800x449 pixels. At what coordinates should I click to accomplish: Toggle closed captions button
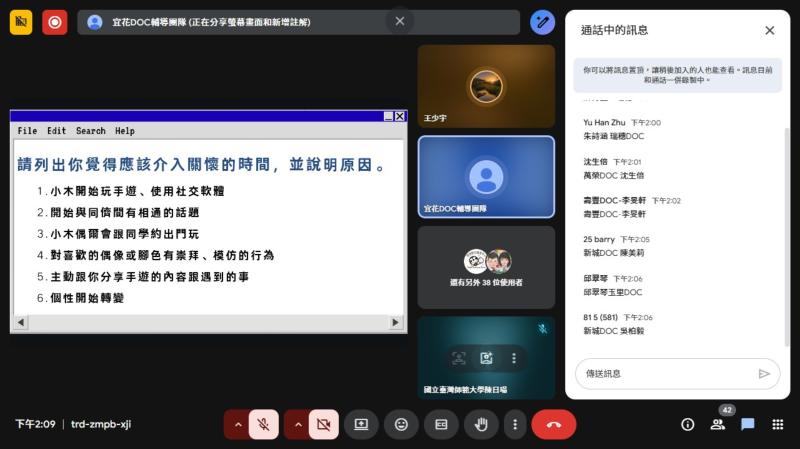[441, 424]
